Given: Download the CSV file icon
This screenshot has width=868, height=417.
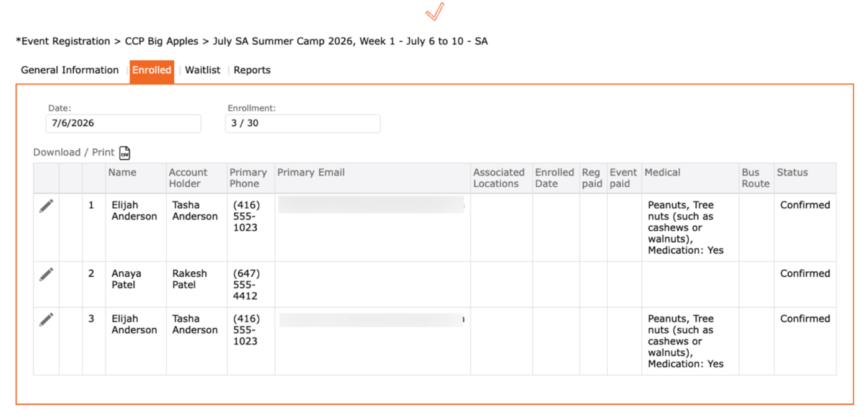Looking at the screenshot, I should click(125, 153).
